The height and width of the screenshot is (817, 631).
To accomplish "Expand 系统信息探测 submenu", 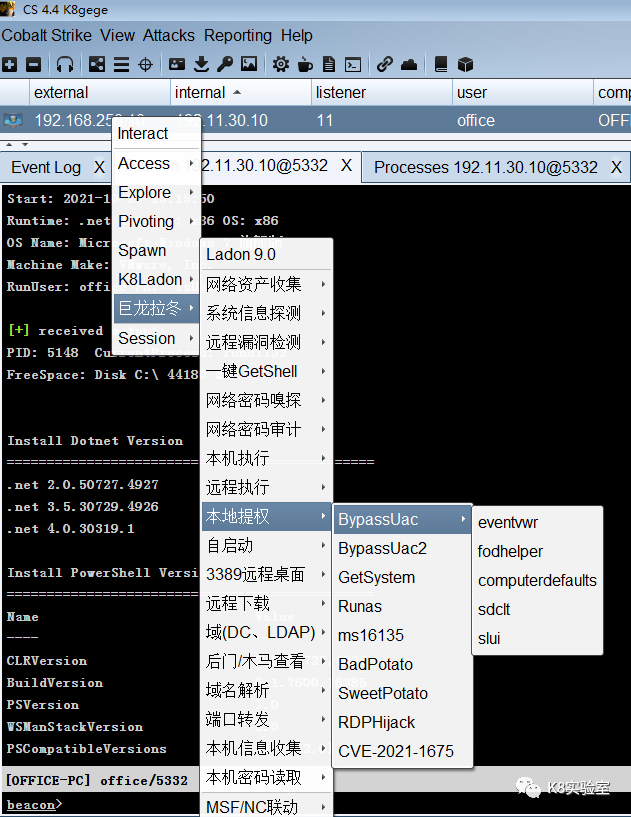I will click(x=266, y=313).
